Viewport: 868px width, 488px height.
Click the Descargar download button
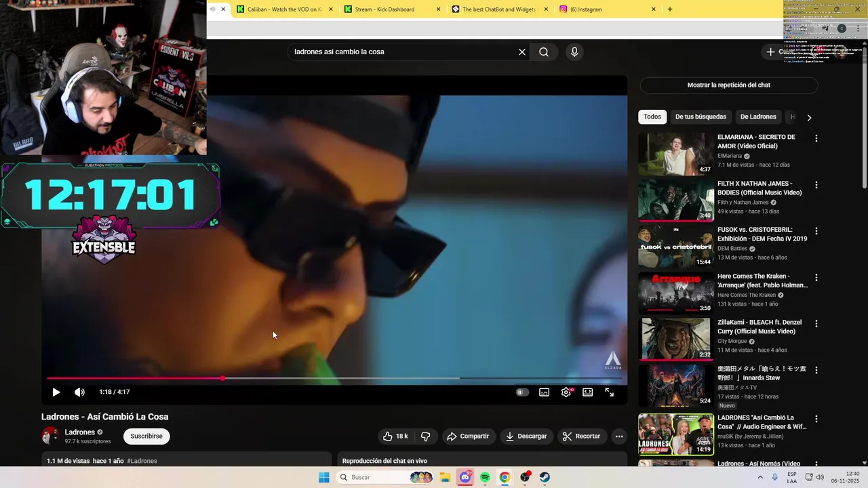526,436
